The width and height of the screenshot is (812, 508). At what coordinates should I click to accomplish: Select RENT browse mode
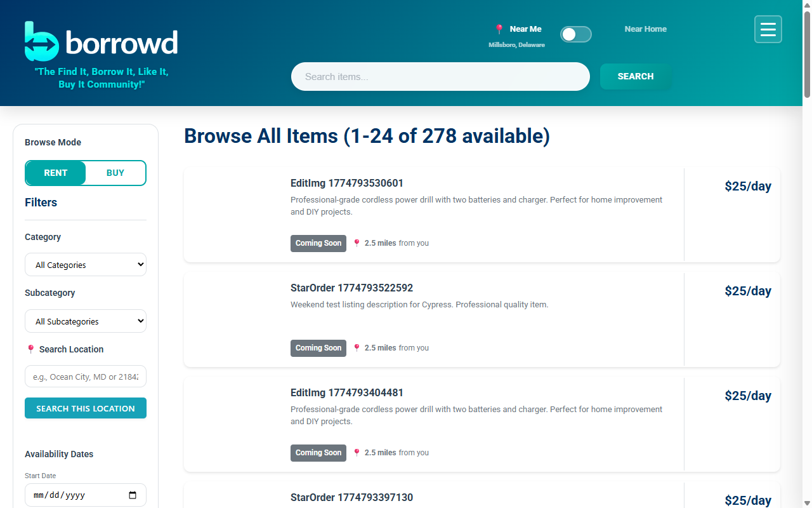click(56, 173)
